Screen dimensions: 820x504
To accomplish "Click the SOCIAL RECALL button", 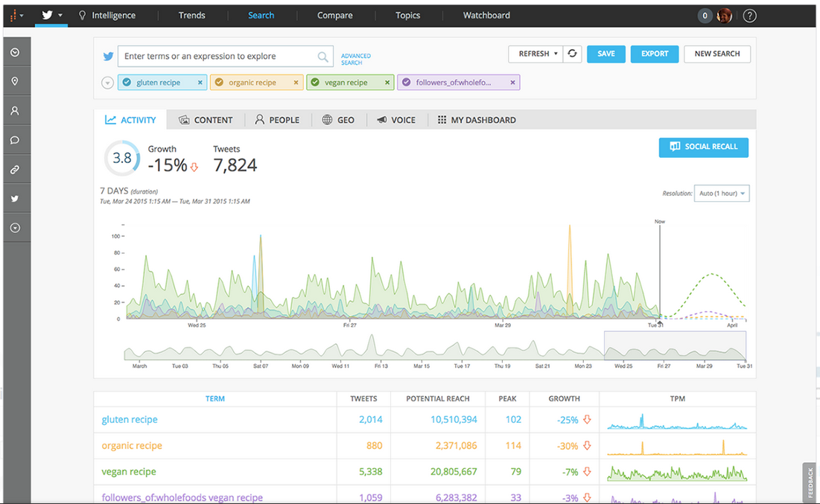I will point(703,147).
